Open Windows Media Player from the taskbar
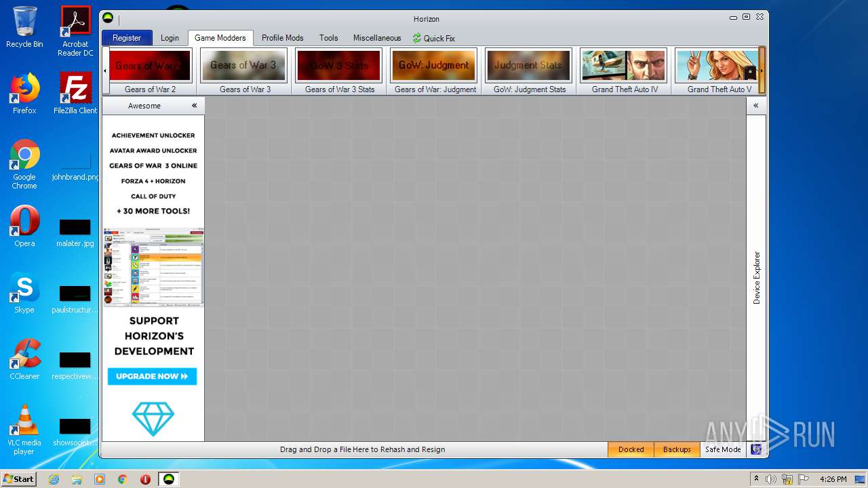 pyautogui.click(x=100, y=479)
